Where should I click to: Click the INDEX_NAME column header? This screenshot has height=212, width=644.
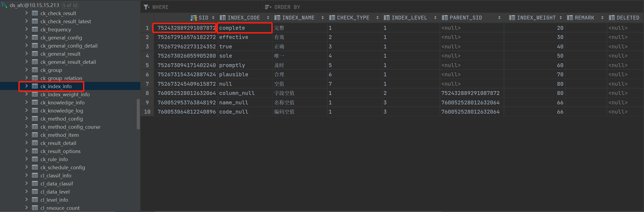tap(298, 18)
